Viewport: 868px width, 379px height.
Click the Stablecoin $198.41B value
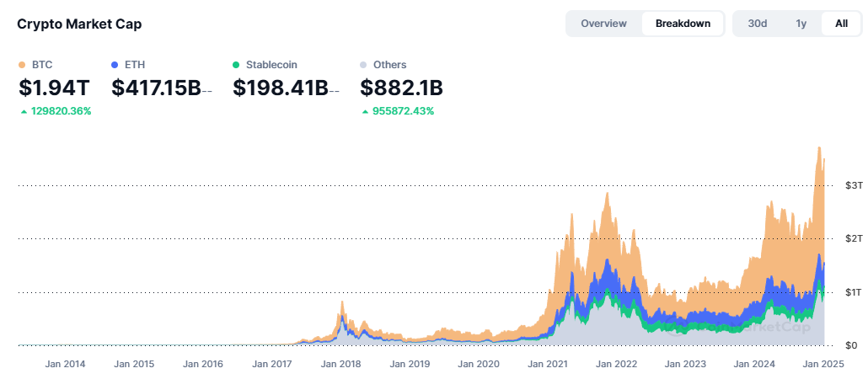(x=280, y=88)
